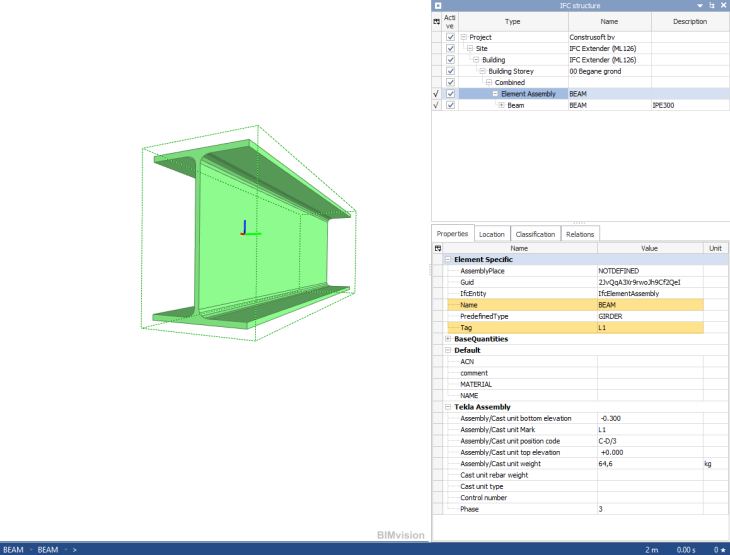
Task: Toggle the Beam row Active checkbox
Action: pyautogui.click(x=450, y=105)
